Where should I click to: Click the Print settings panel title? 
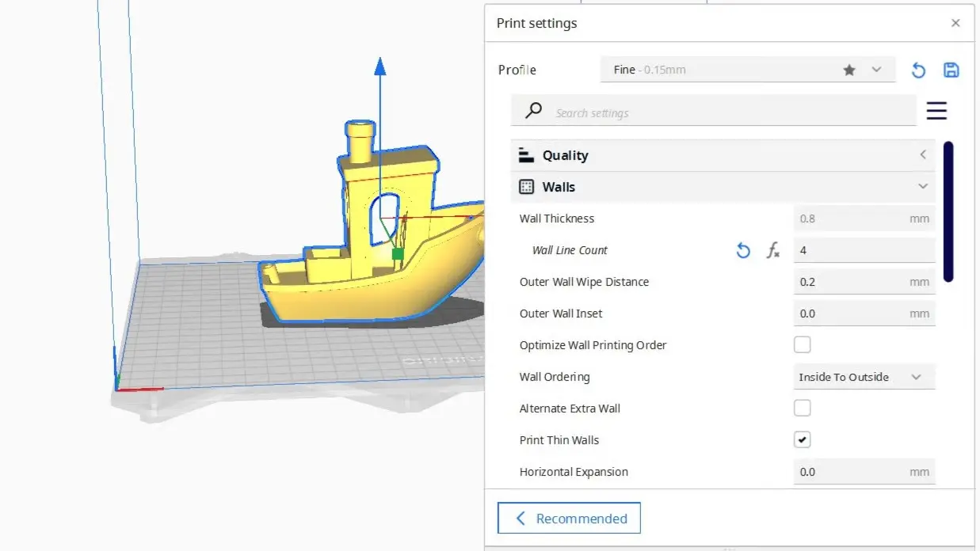536,23
